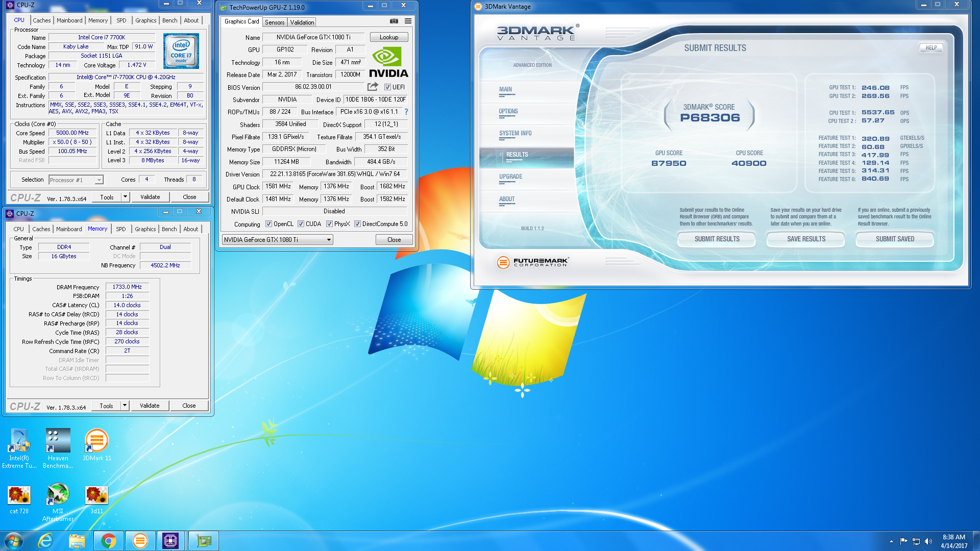Open MSI Afterburner desktop shortcut
This screenshot has width=980, height=551.
(x=58, y=503)
